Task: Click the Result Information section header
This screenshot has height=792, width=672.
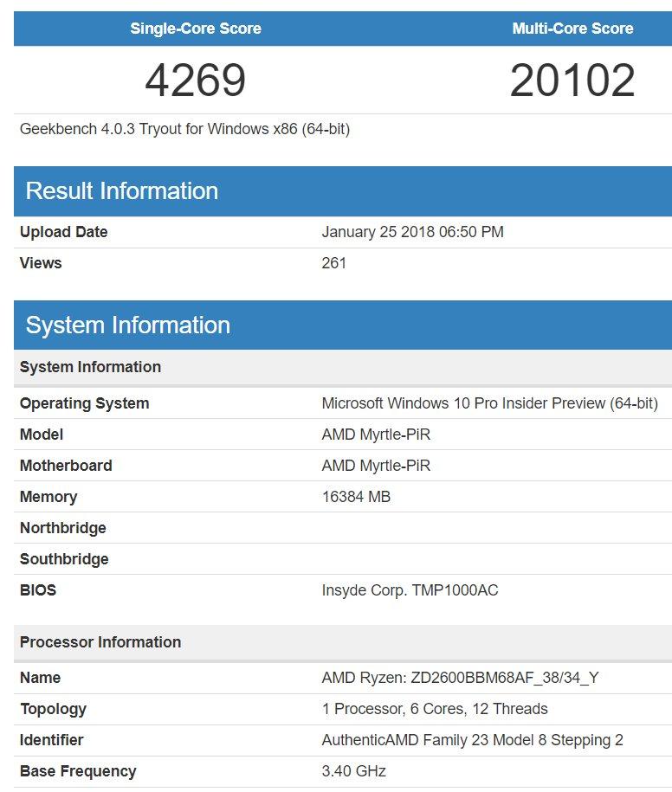Action: click(122, 191)
